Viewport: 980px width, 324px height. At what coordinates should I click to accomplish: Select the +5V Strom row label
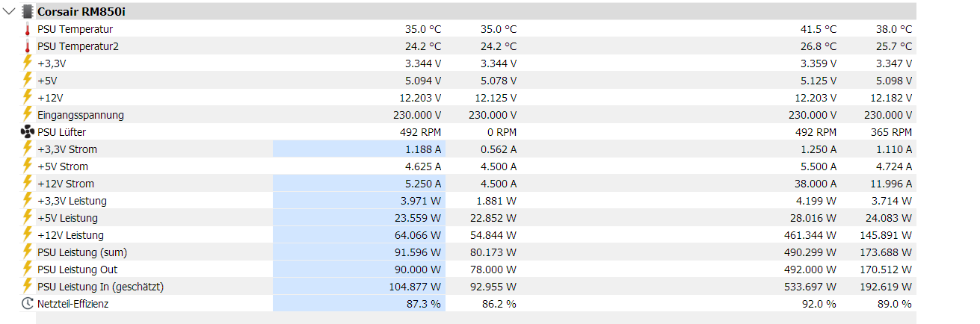click(x=63, y=166)
